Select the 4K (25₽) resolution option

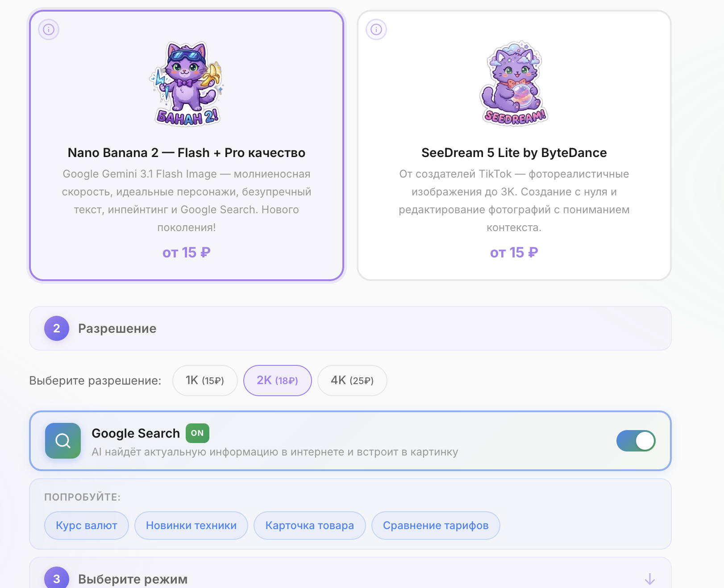pos(352,381)
